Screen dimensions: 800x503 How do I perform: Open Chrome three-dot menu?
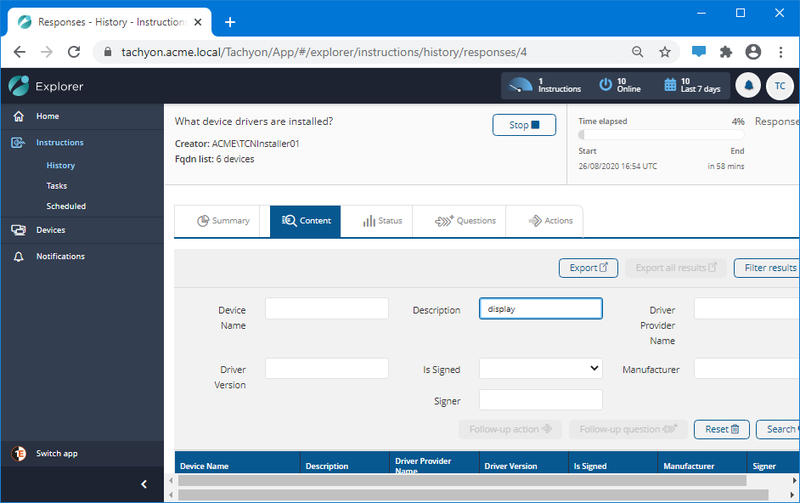[781, 52]
